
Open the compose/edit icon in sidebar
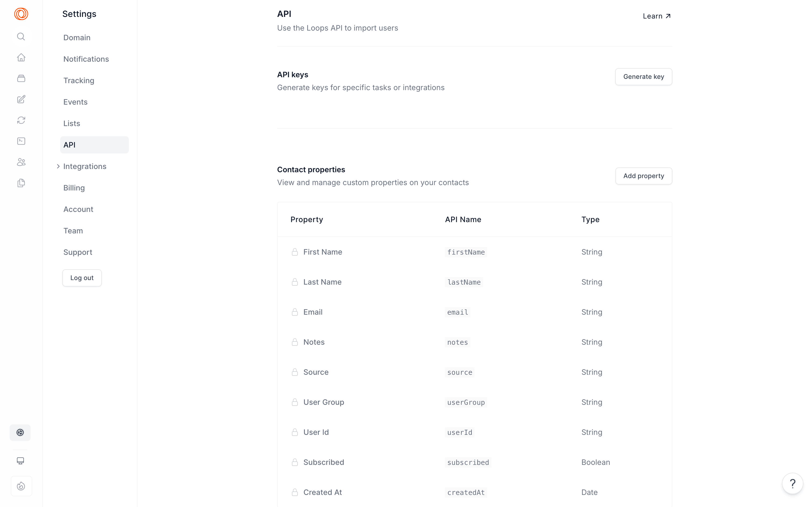(x=21, y=99)
